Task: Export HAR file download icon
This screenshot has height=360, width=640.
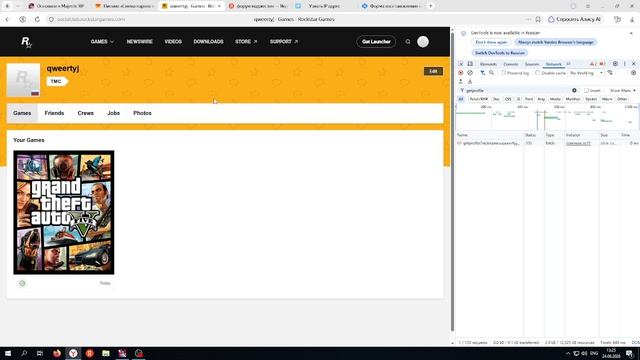Action: click(470, 82)
